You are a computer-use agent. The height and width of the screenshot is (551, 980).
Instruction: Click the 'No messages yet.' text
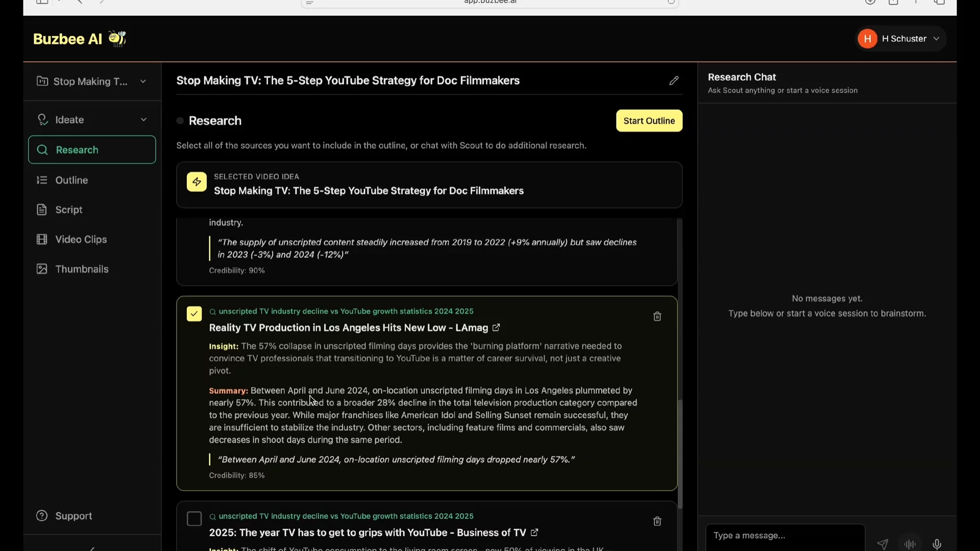pyautogui.click(x=827, y=298)
